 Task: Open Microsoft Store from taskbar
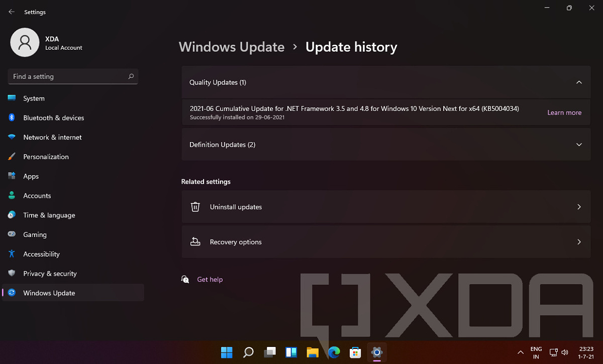click(356, 352)
